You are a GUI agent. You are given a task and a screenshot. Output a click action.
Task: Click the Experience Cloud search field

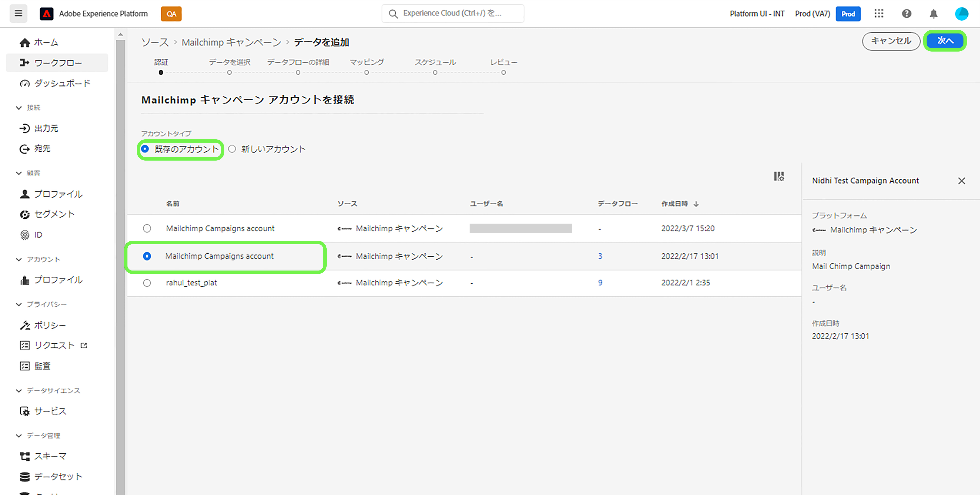pos(453,14)
